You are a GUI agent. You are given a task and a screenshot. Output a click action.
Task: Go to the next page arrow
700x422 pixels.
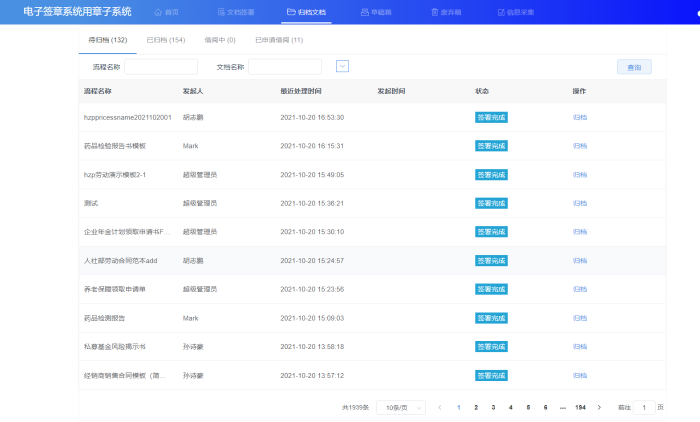pos(599,407)
